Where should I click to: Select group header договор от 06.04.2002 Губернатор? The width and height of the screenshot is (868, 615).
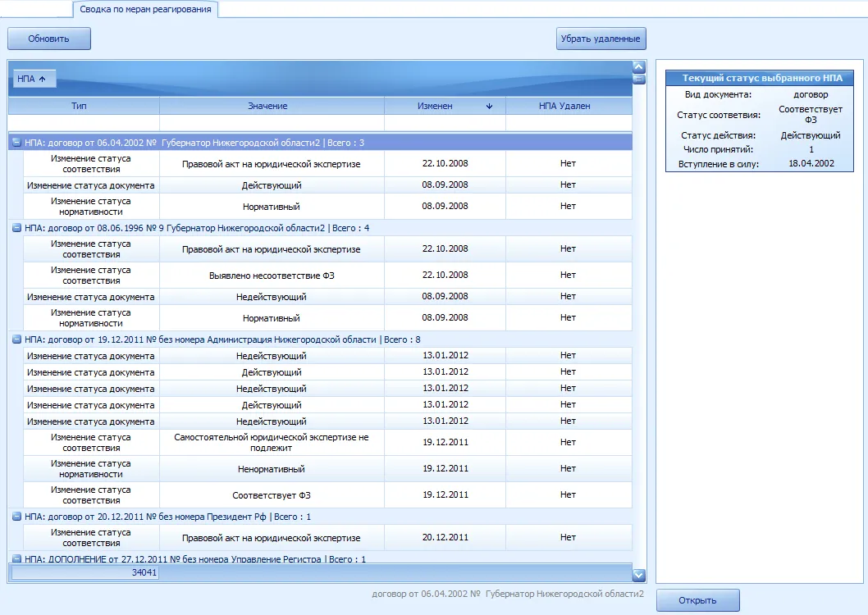point(320,143)
